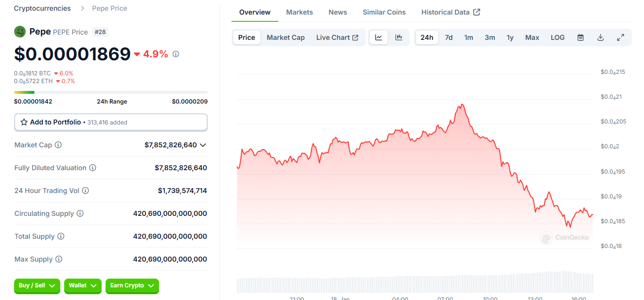Open the Max Supply info icon

[x=58, y=259]
